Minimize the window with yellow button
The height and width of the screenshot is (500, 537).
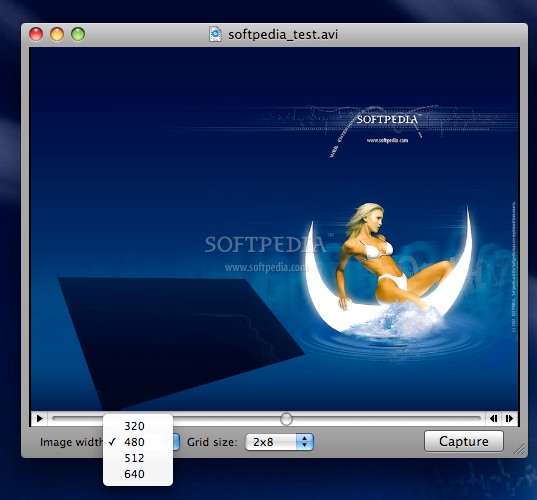[x=57, y=34]
